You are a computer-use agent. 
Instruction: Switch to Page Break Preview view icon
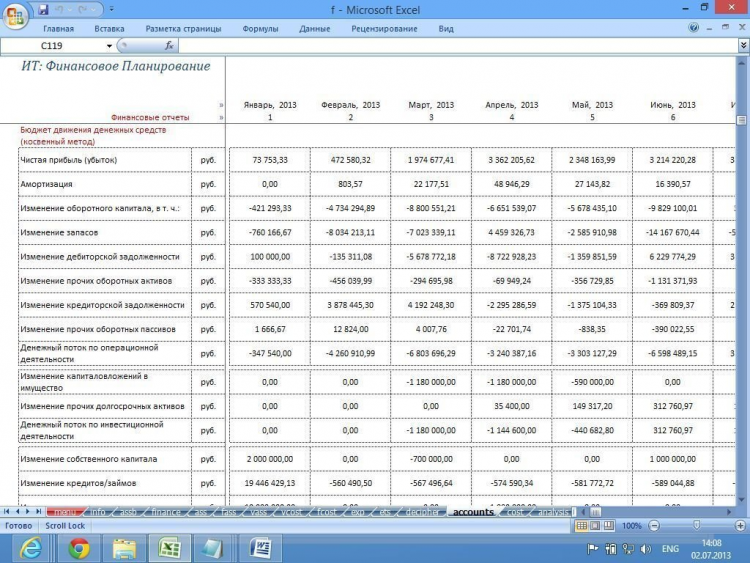pos(608,525)
